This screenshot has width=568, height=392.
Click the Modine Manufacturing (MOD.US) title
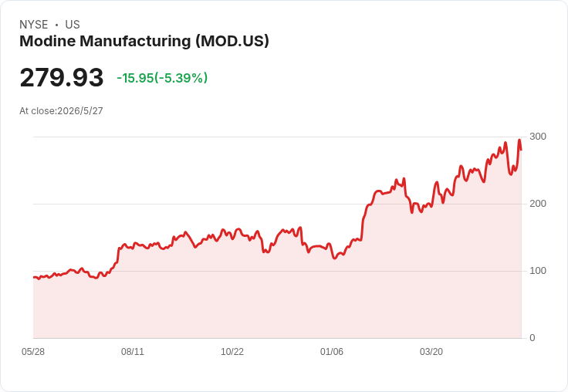click(x=144, y=41)
